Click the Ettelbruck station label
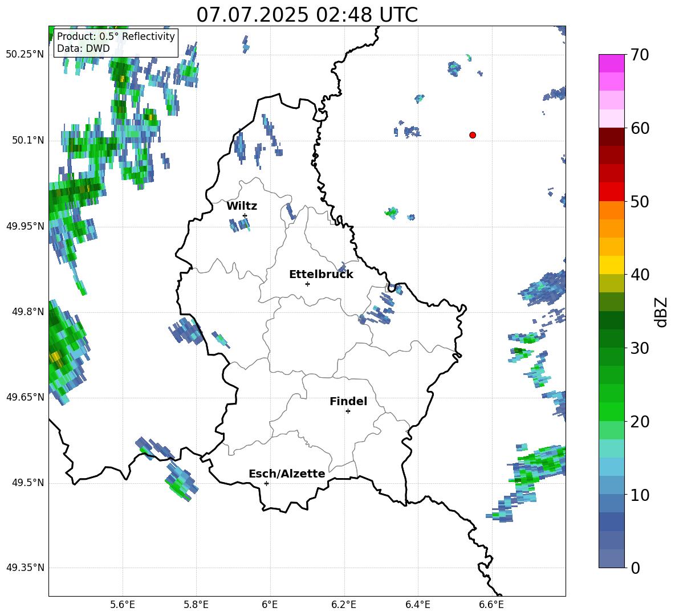Screen dimensions: 675x616 321,275
